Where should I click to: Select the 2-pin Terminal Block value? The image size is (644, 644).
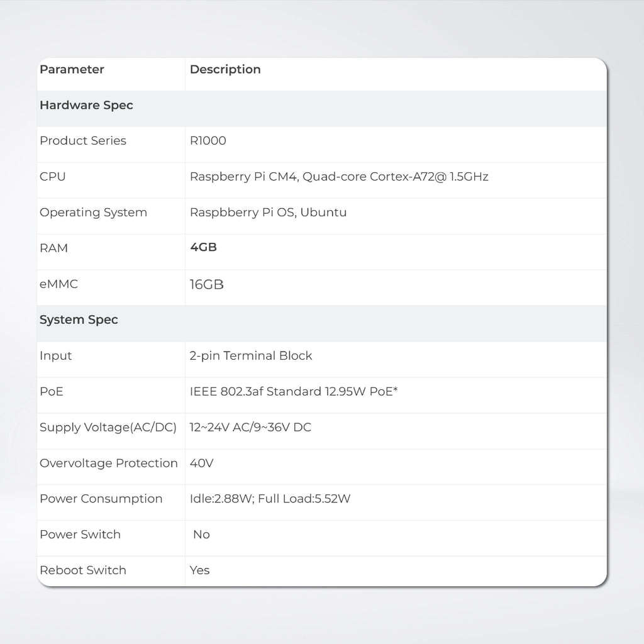(x=251, y=356)
